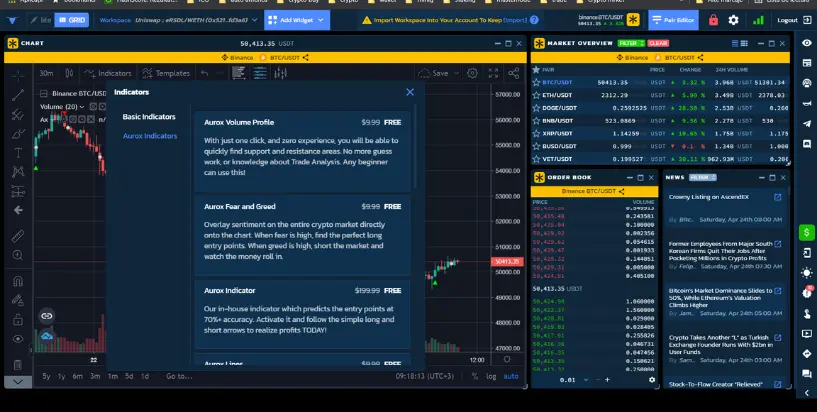This screenshot has height=412, width=817.
Task: Click the red CLEAR button
Action: pos(658,43)
